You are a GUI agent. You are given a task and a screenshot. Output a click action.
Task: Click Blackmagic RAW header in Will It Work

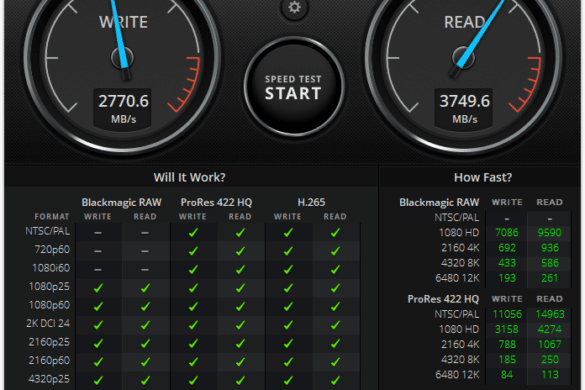click(x=122, y=202)
